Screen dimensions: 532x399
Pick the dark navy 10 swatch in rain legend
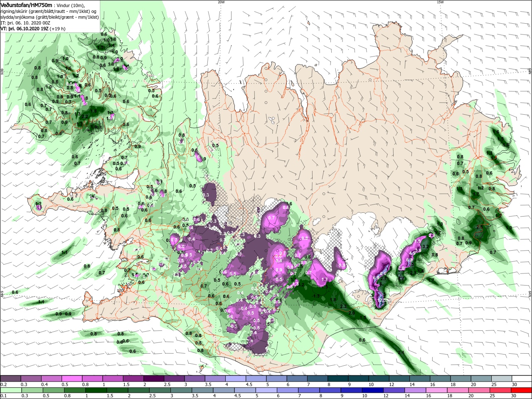[x=372, y=390]
